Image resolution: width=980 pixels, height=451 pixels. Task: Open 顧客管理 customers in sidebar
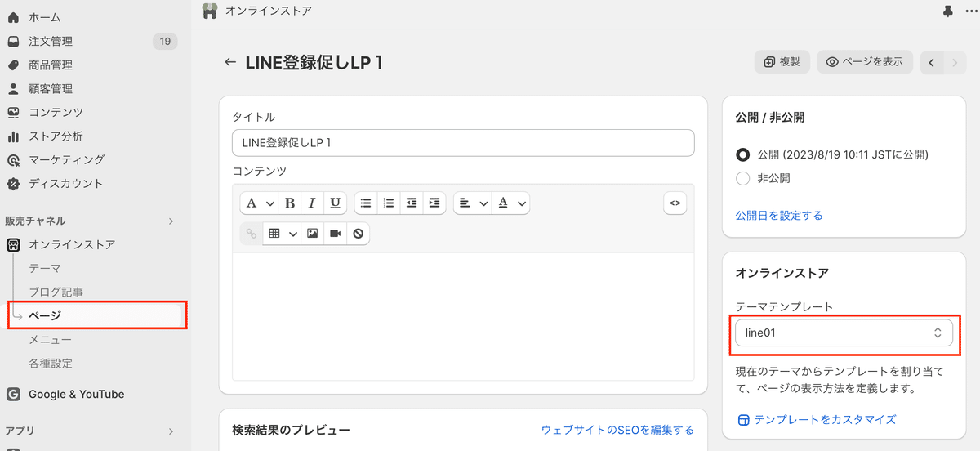coord(51,88)
